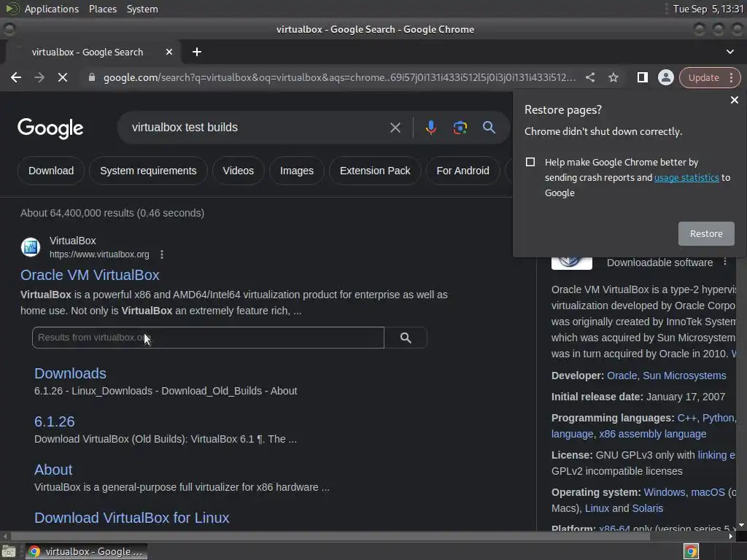747x560 pixels.
Task: Open the 6.1.26 sitelink
Action: 54,421
